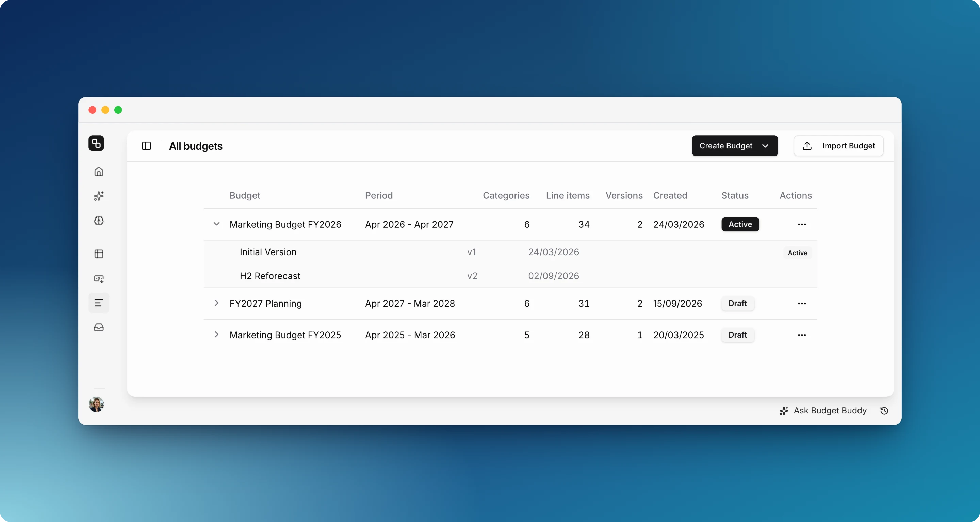Screen dimensions: 980x522
Task: Open actions menu for FY2027 Planning
Action: [x=802, y=303]
